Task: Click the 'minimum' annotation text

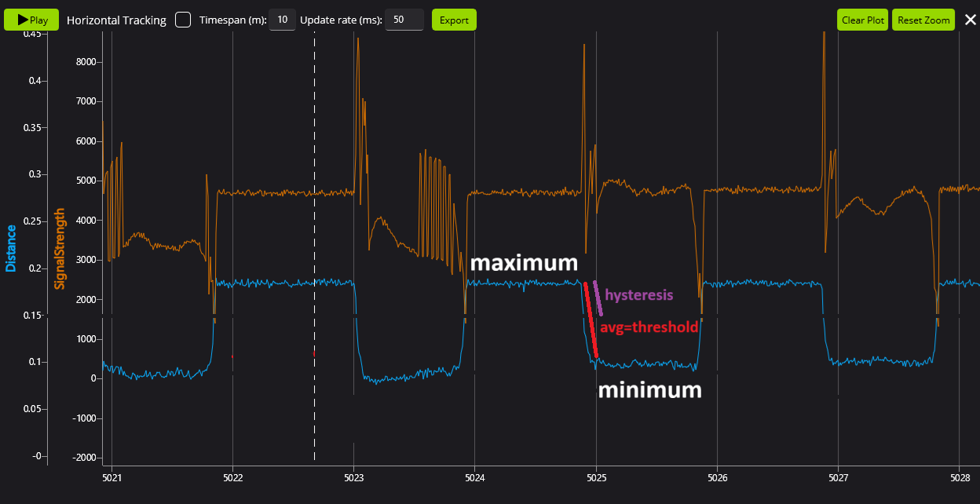Action: (x=649, y=390)
